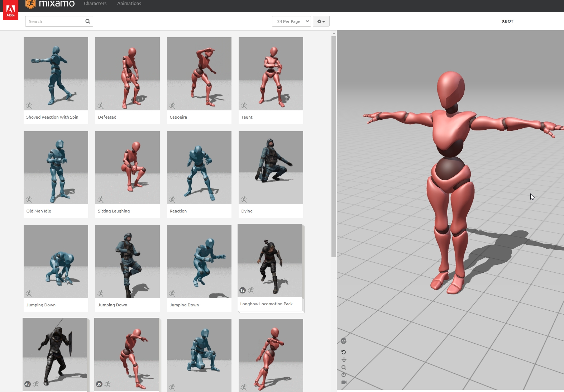Image resolution: width=564 pixels, height=392 pixels.
Task: Click the 'Defeated' label text
Action: pyautogui.click(x=107, y=117)
